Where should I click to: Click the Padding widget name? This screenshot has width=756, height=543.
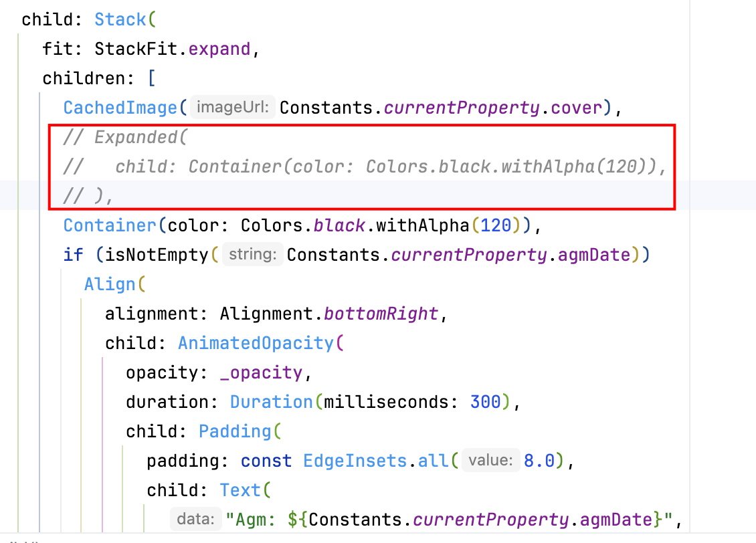click(235, 431)
